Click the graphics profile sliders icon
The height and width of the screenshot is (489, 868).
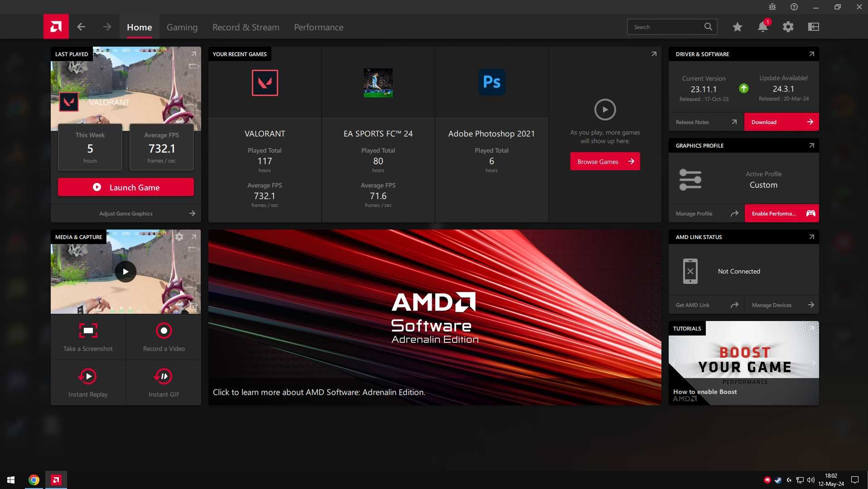tap(690, 180)
